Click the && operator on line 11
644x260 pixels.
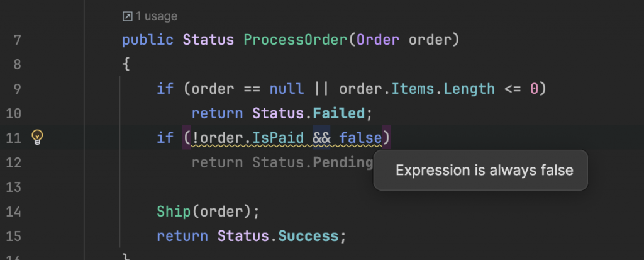(321, 138)
